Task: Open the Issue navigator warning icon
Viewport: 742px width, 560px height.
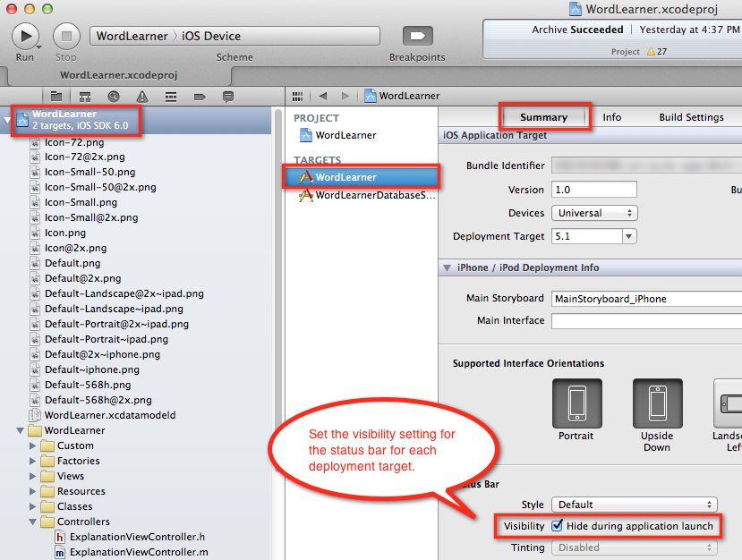Action: [x=142, y=97]
